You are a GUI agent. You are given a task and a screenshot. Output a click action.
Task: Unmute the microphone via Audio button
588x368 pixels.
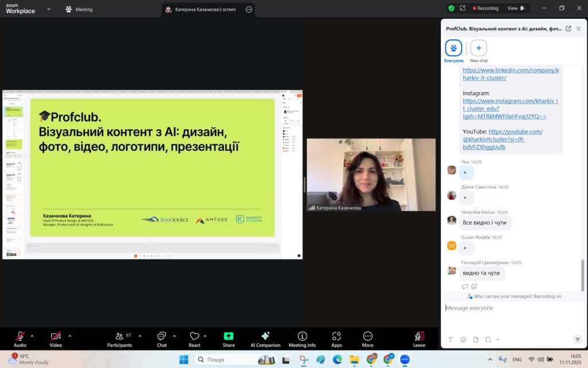[20, 339]
